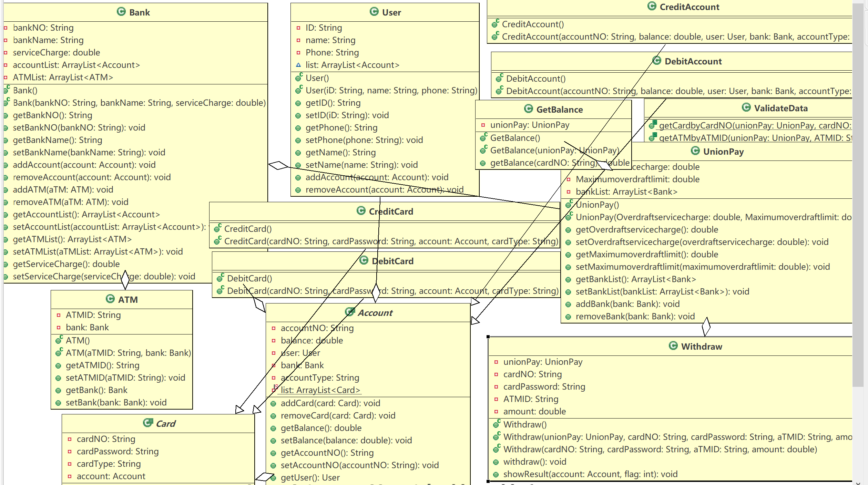Select the CreditAccount class title
Viewport: 868px width, 485px height.
point(689,7)
